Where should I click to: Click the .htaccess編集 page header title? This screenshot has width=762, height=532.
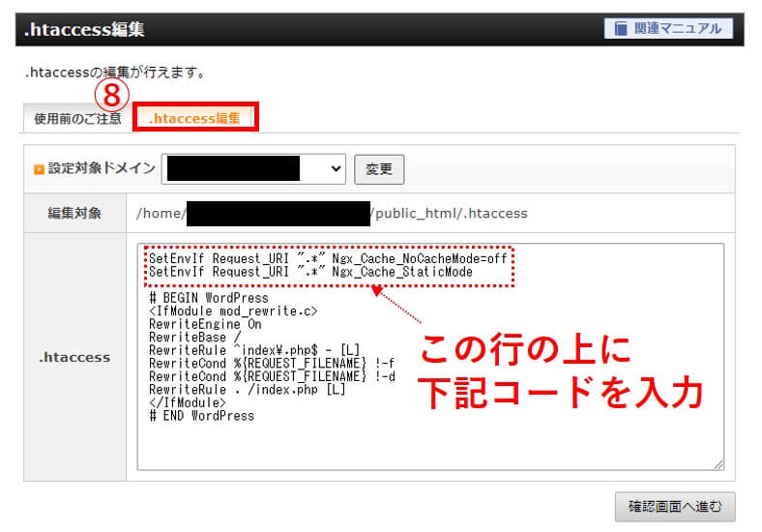pyautogui.click(x=84, y=29)
